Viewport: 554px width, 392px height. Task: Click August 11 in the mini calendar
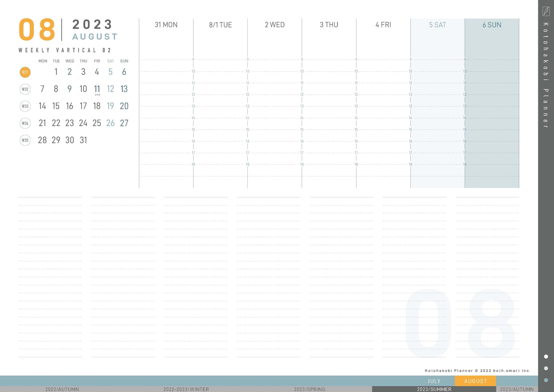pyautogui.click(x=97, y=89)
